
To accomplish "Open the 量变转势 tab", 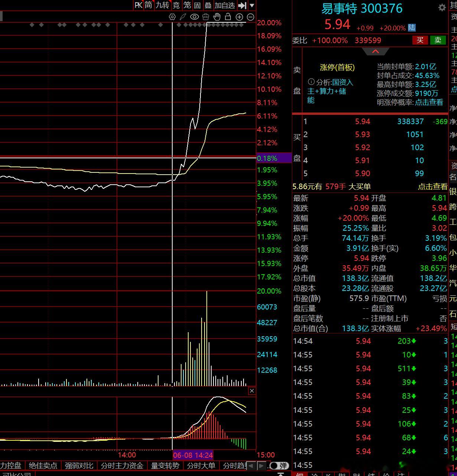I will pos(165,465).
